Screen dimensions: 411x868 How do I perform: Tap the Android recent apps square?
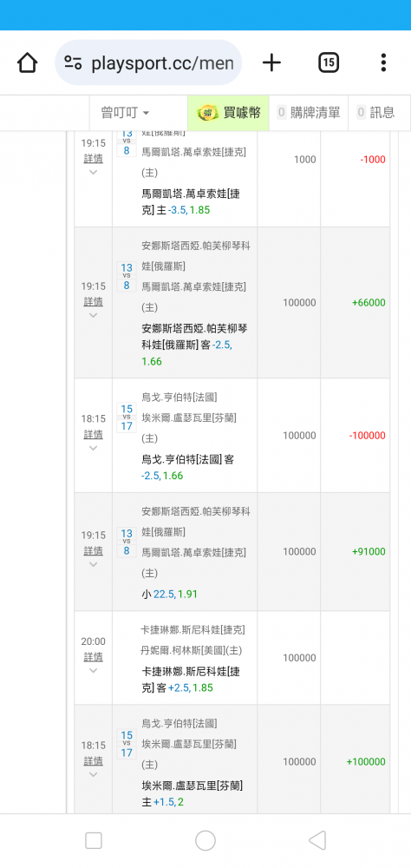click(x=94, y=840)
